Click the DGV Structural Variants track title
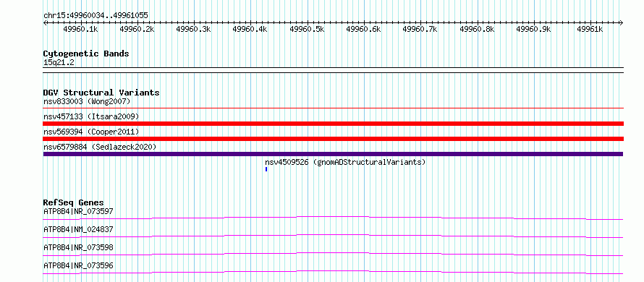This screenshot has height=282, width=644. tap(101, 93)
